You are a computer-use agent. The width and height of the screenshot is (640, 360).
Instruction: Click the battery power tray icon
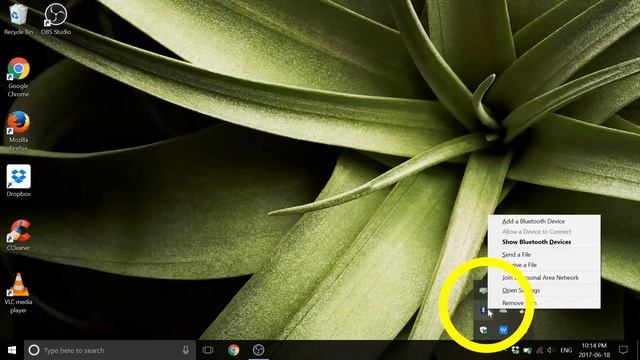(x=527, y=350)
